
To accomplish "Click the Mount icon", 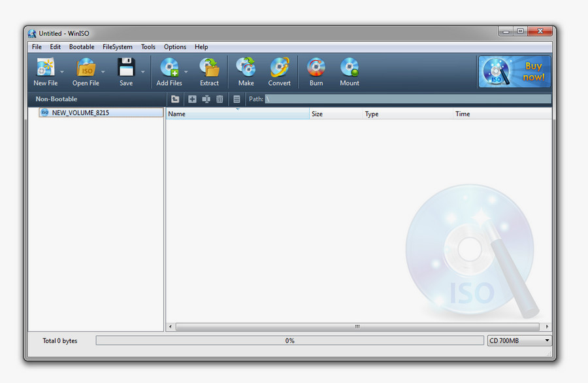I will click(x=350, y=67).
